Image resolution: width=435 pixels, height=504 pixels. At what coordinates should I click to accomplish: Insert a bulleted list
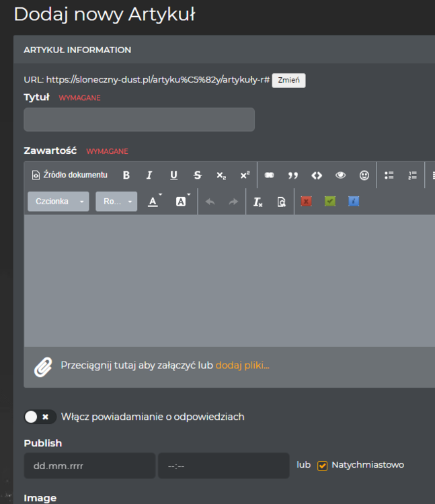coord(389,175)
